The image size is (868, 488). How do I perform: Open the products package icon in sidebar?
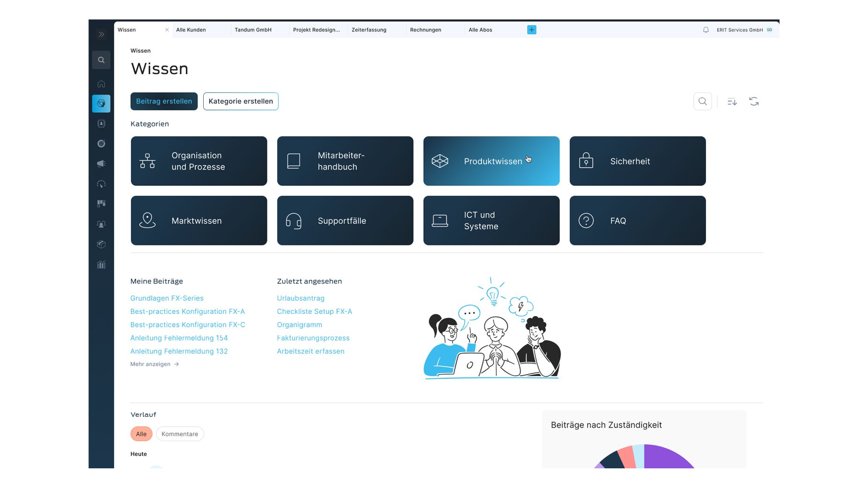coord(101,244)
